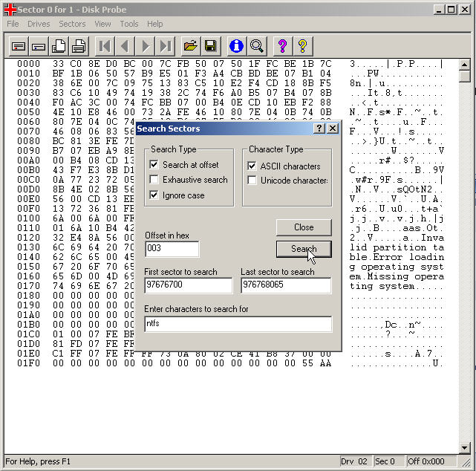
Task: Click the open folder toolbar icon
Action: (x=191, y=47)
